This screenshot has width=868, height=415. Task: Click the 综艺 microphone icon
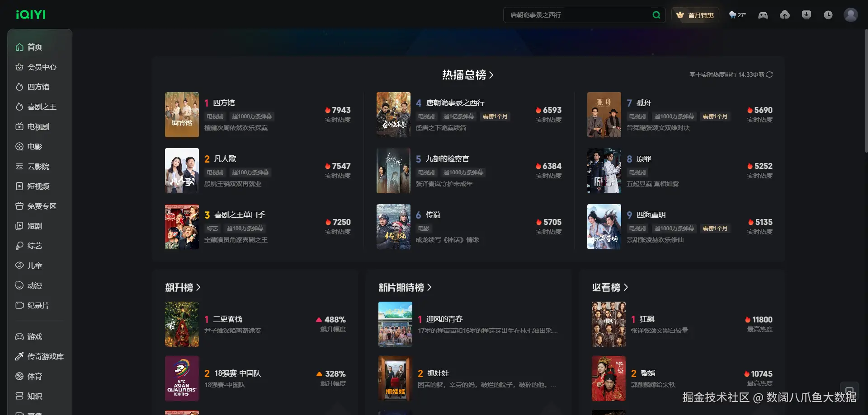(x=19, y=246)
